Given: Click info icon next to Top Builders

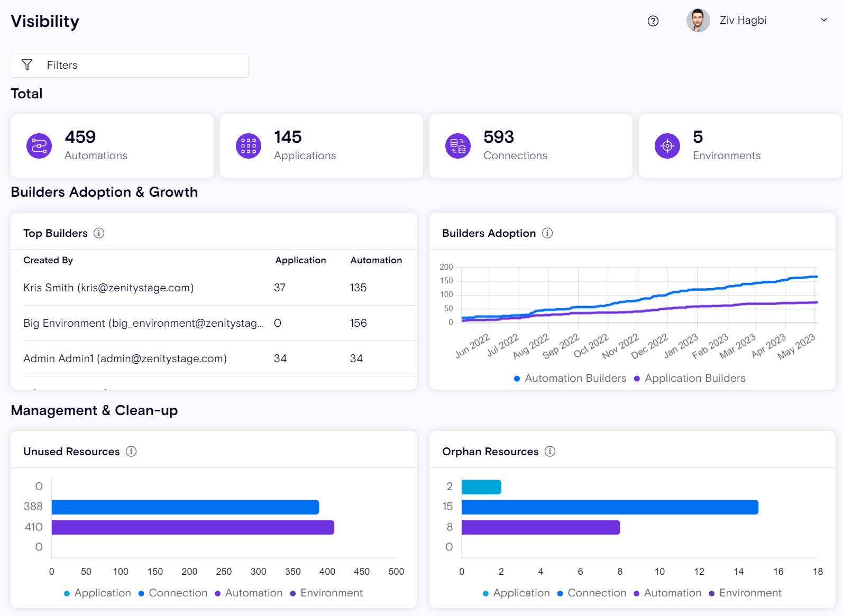Looking at the screenshot, I should coord(99,233).
